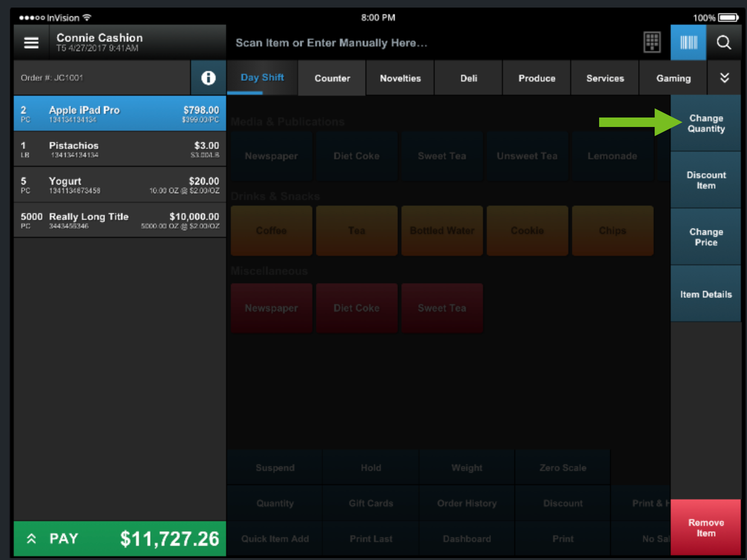This screenshot has width=747, height=560.
Task: Open Item Details for selected item
Action: click(706, 294)
